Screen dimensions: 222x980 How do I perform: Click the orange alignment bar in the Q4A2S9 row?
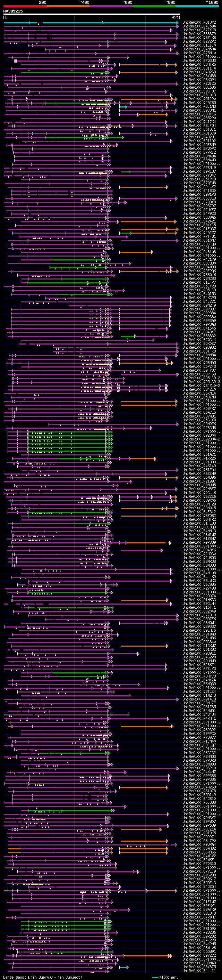pyautogui.click(x=148, y=72)
